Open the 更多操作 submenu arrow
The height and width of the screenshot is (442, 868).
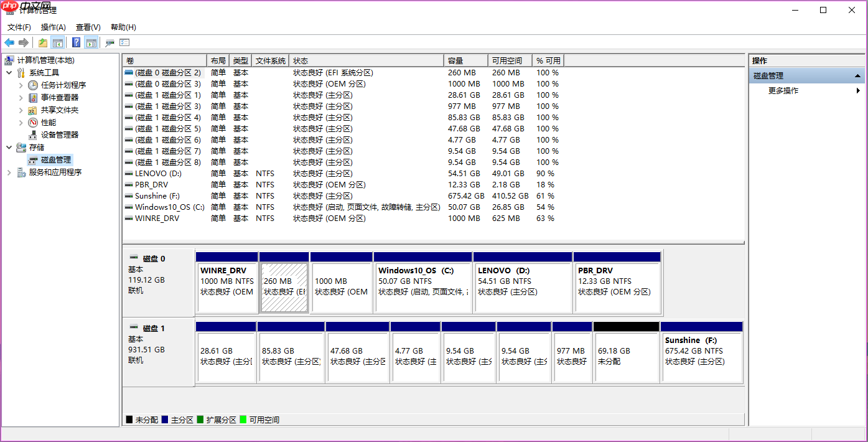[858, 91]
